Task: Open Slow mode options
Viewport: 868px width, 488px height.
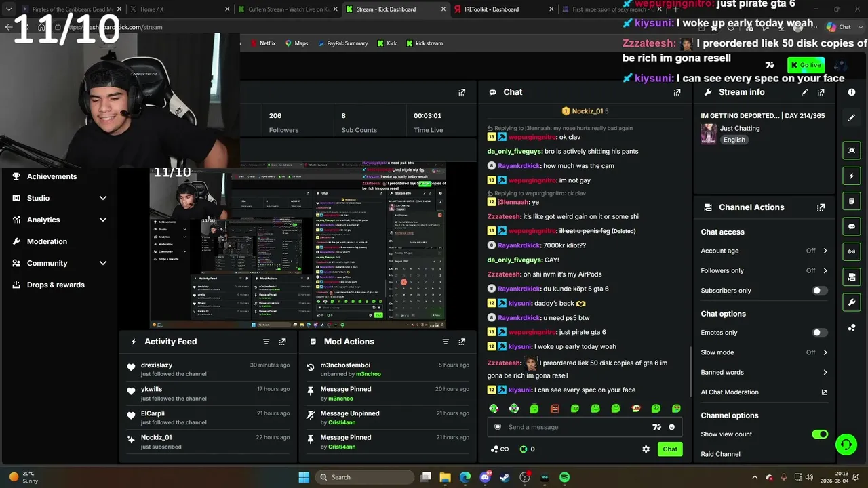Action: point(764,352)
